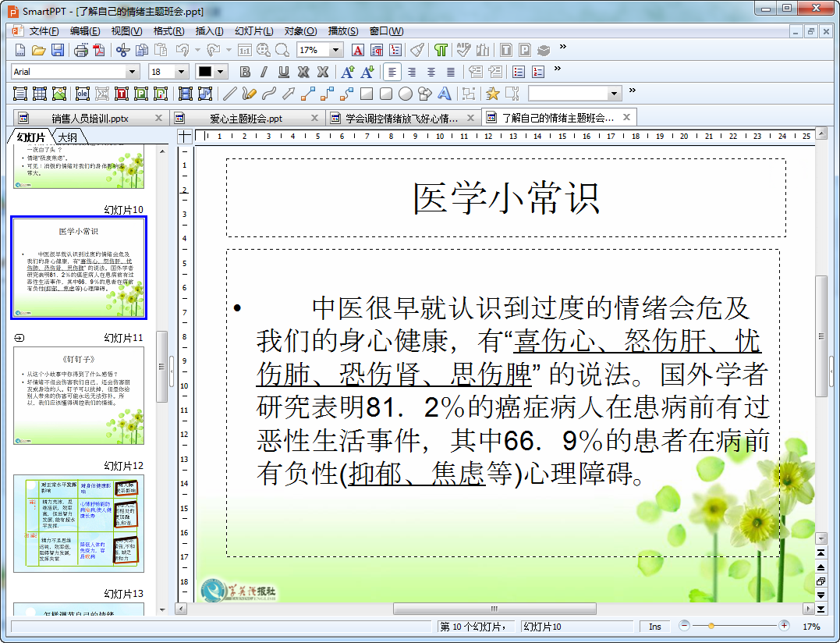Toggle underline formatting
Screen dimensions: 840x643
[x=283, y=72]
